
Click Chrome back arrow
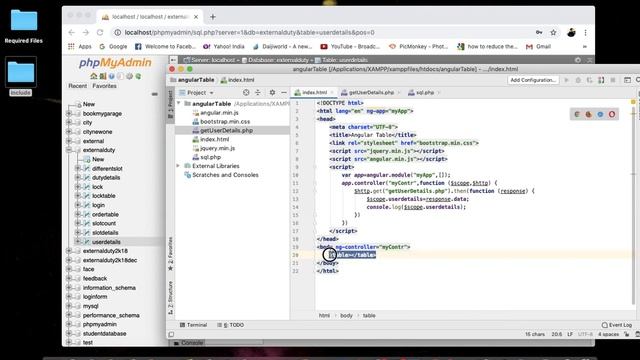click(72, 32)
